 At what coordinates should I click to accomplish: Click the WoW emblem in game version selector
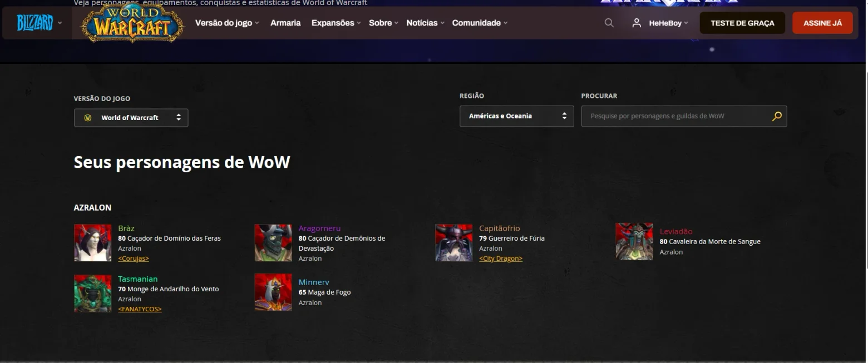[87, 118]
